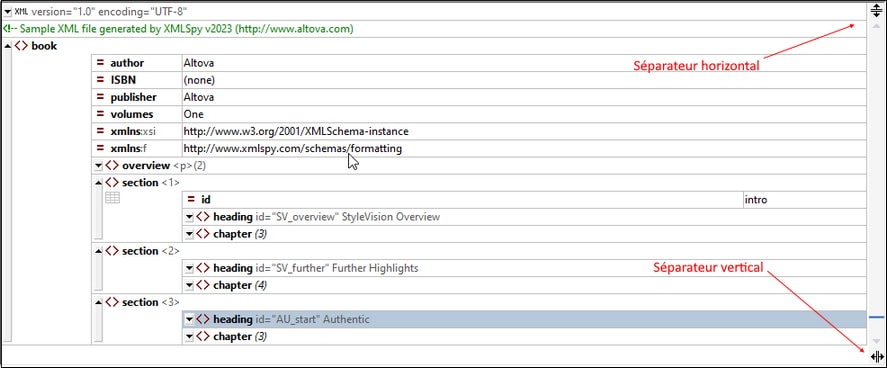Click the vertical splitter icon at bottom right

coord(876,356)
